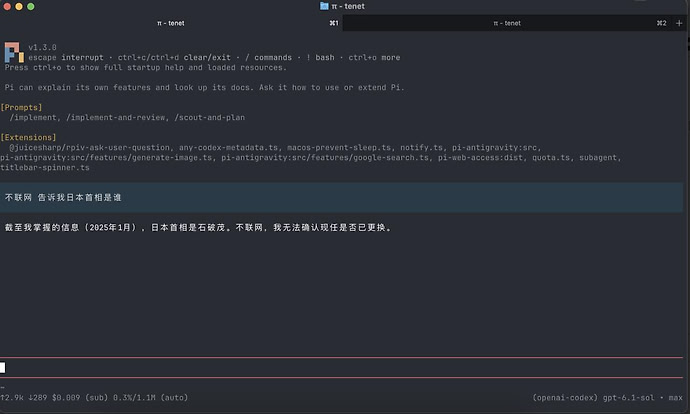This screenshot has width=690, height=414.
Task: Click the '! bash' hint
Action: 320,57
